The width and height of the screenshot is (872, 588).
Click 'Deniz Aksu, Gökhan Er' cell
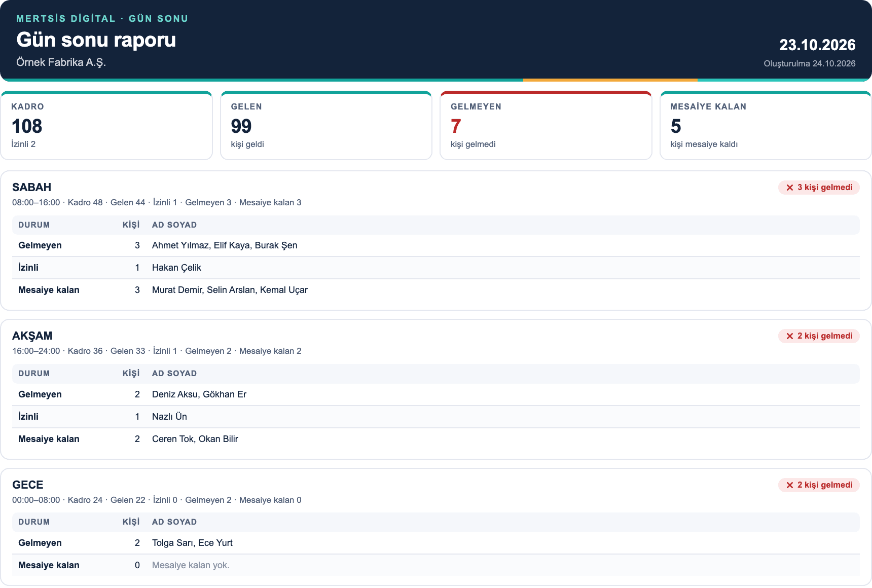[x=199, y=394]
